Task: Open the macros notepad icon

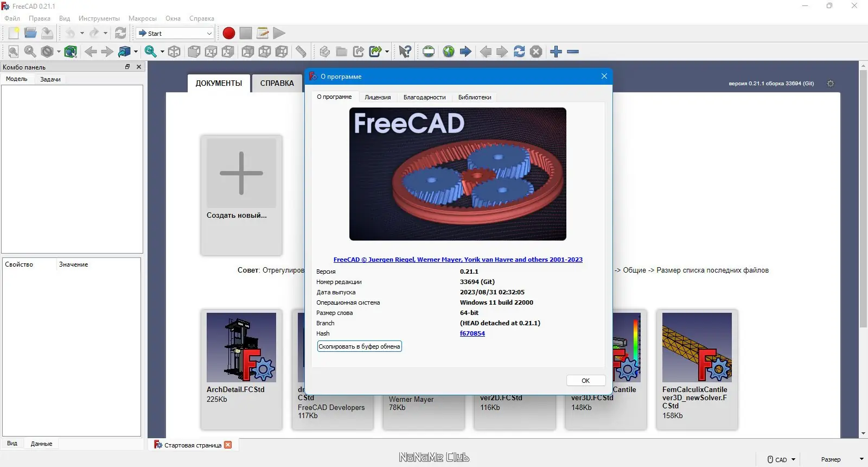Action: (263, 33)
